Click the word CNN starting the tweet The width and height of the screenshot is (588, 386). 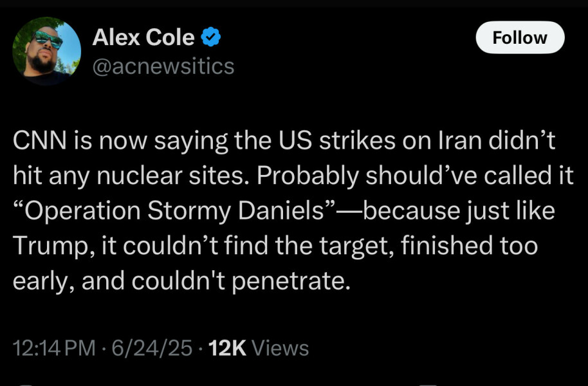point(40,142)
